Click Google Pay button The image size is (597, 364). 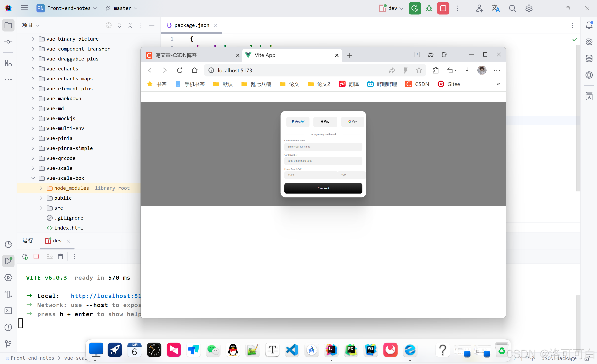(x=353, y=122)
